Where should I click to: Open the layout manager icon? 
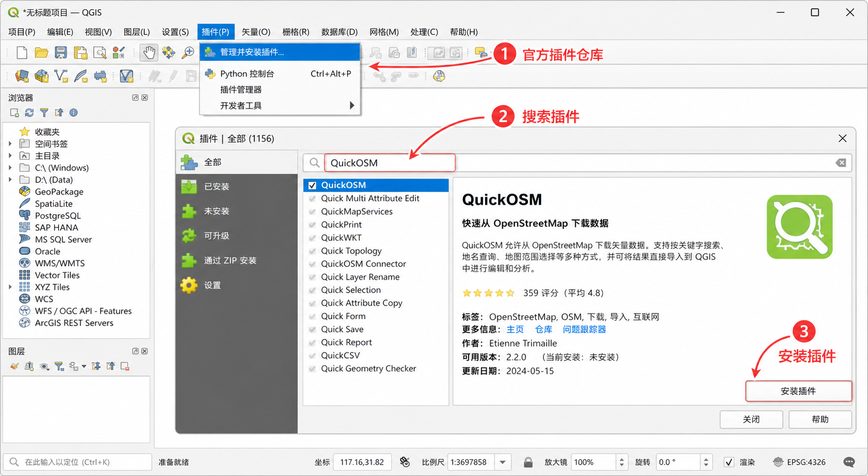[100, 53]
